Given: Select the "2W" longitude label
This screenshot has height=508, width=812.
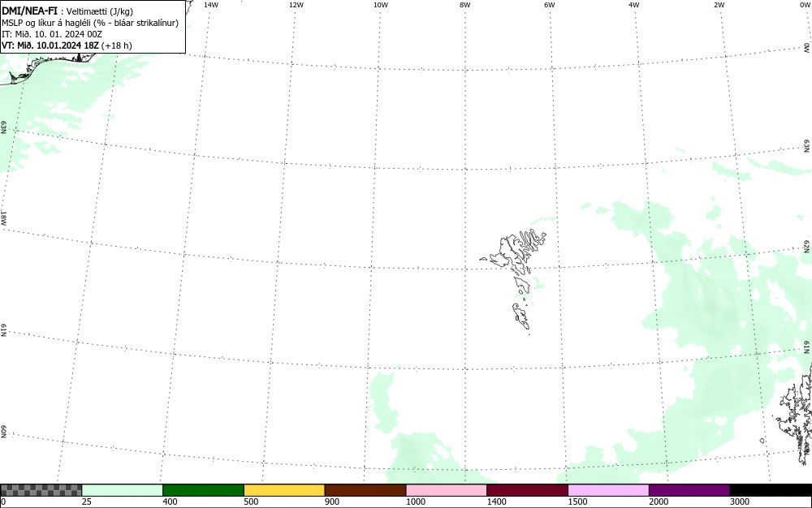Looking at the screenshot, I should click(719, 5).
